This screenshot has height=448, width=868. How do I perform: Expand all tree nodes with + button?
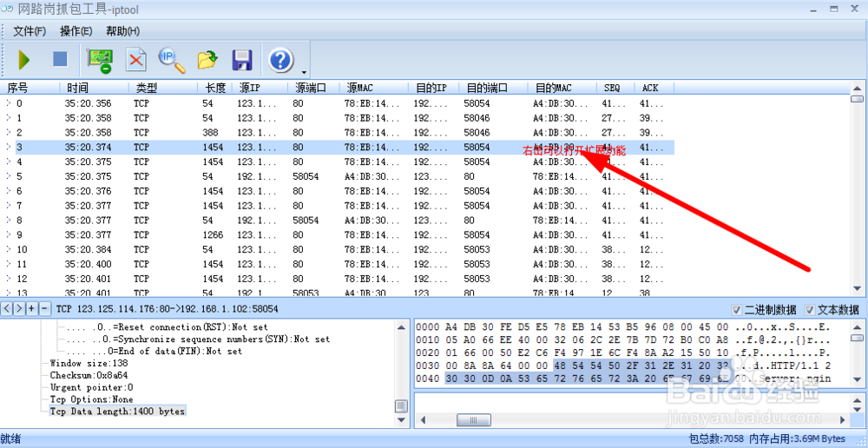click(x=32, y=308)
